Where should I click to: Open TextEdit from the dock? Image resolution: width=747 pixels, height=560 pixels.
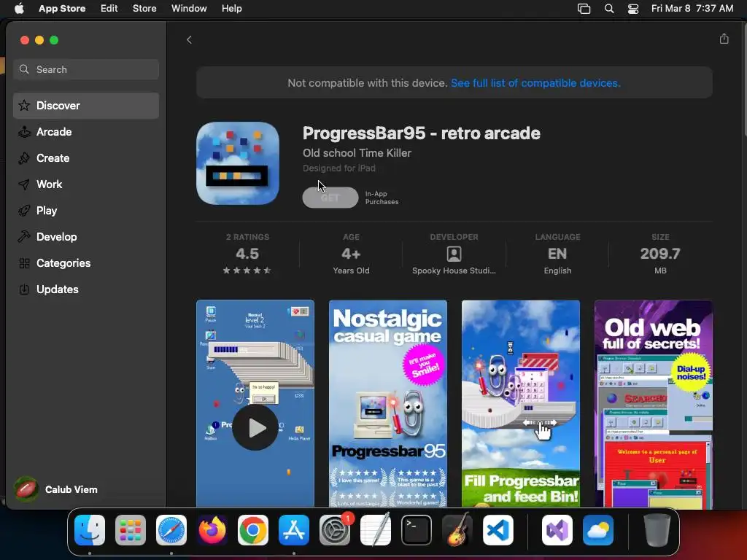point(376,530)
